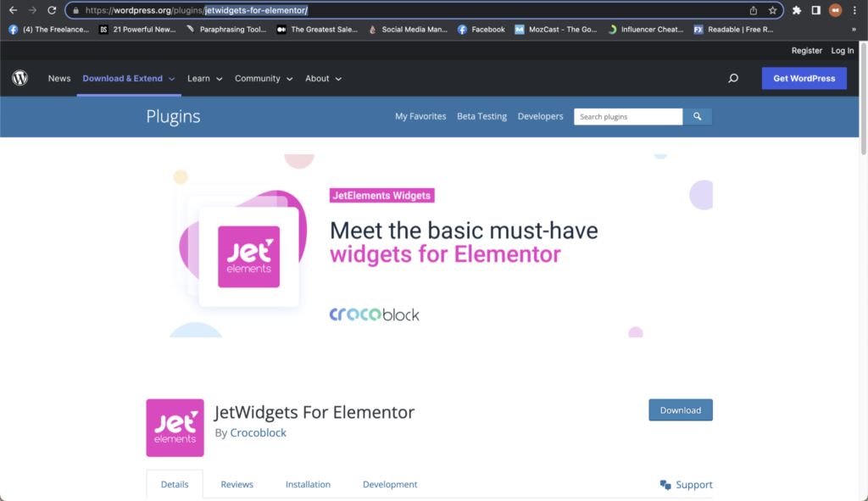Screen dimensions: 868x501
Task: Focus the Search plugins field
Action: (x=628, y=117)
